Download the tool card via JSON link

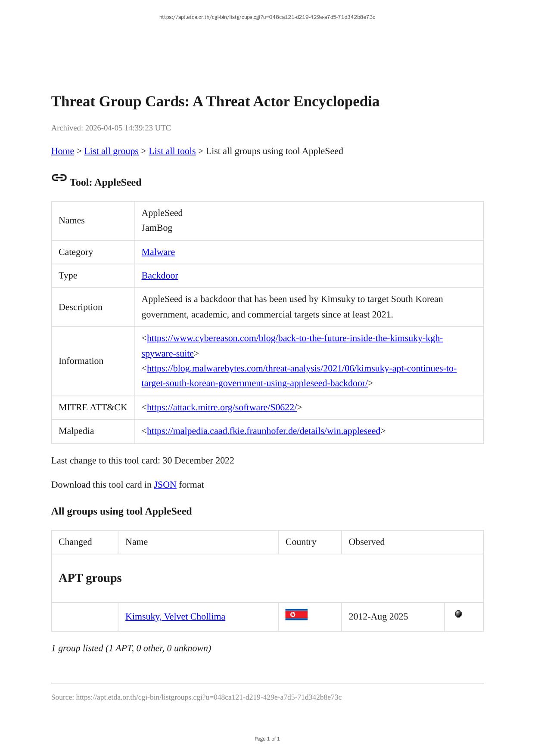point(165,485)
